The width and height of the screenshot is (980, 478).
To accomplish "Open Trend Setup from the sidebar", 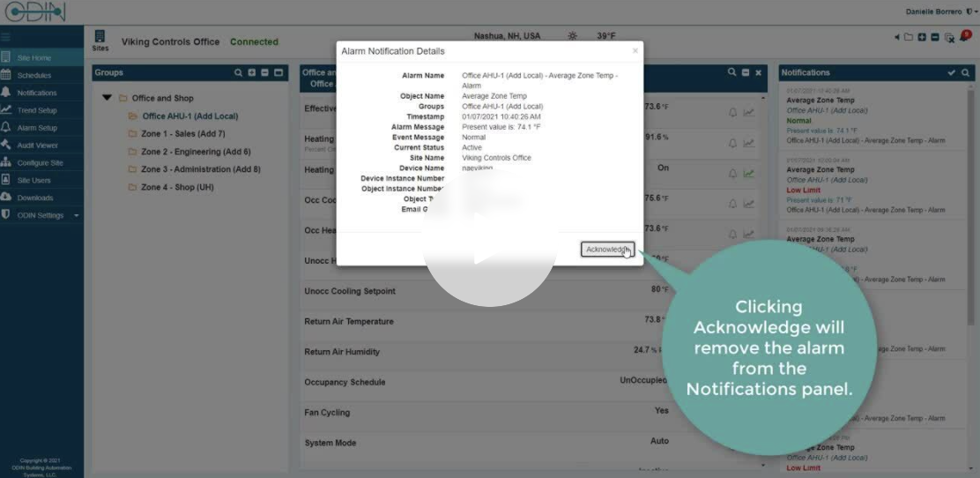I will coord(41,110).
